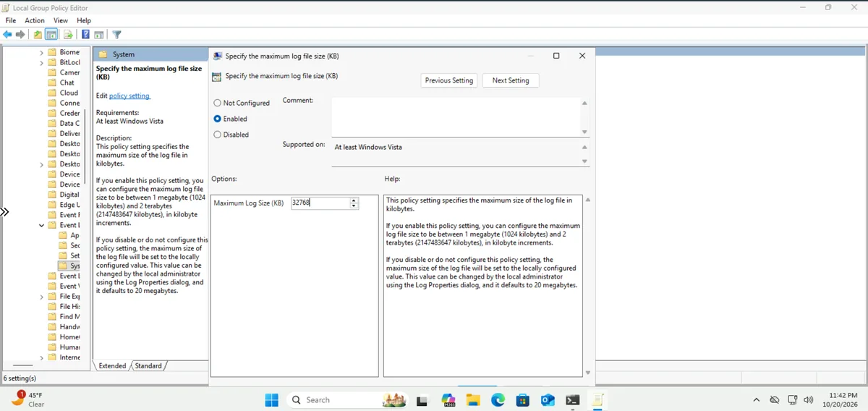Click the Forward arrow in the toolbar

pos(20,34)
